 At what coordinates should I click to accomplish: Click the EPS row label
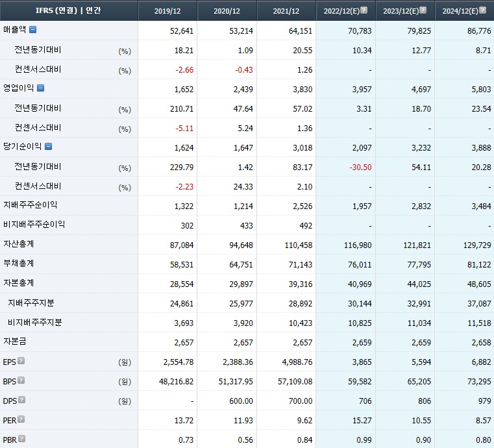tap(9, 362)
